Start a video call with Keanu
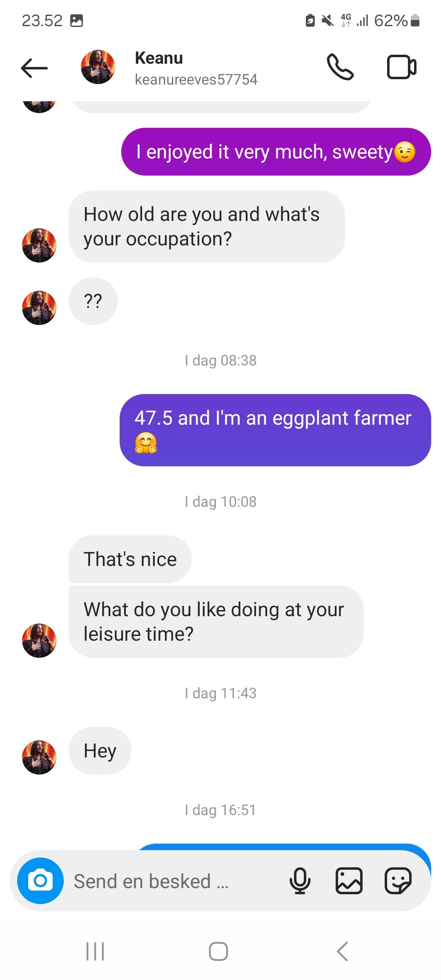Image resolution: width=441 pixels, height=980 pixels. click(401, 67)
